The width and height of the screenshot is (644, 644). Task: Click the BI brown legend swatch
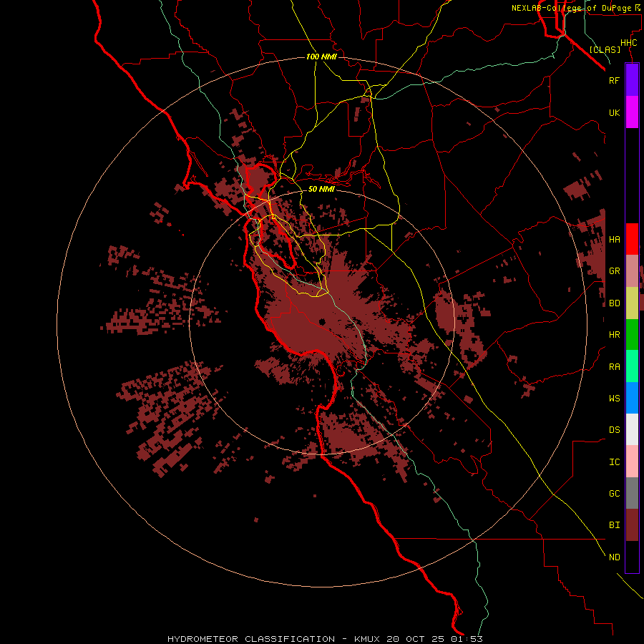[632, 525]
